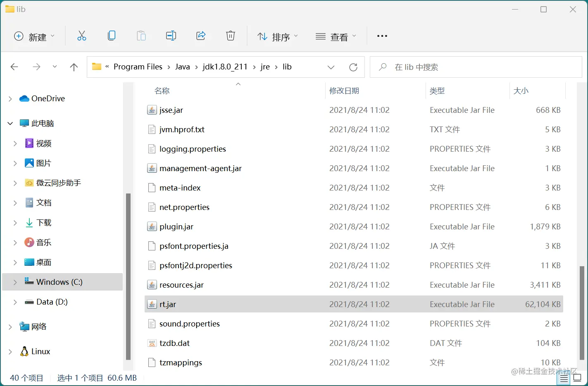Screen dimensions: 588x386
Task: Select the psfont.properties.ja file
Action: pyautogui.click(x=194, y=246)
